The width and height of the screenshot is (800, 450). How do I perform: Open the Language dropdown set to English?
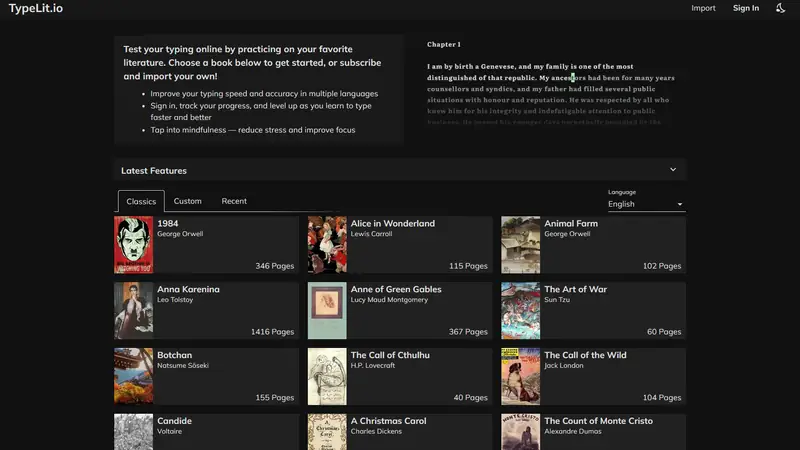[x=645, y=204]
